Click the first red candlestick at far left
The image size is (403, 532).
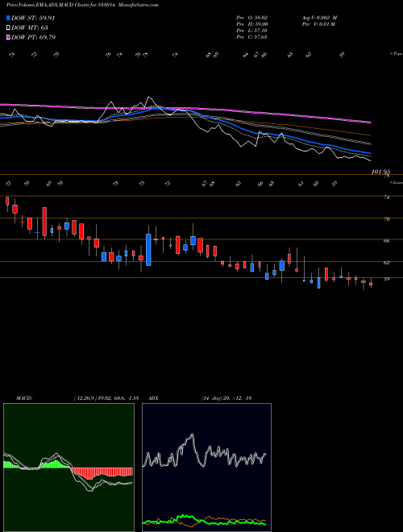coord(7,201)
